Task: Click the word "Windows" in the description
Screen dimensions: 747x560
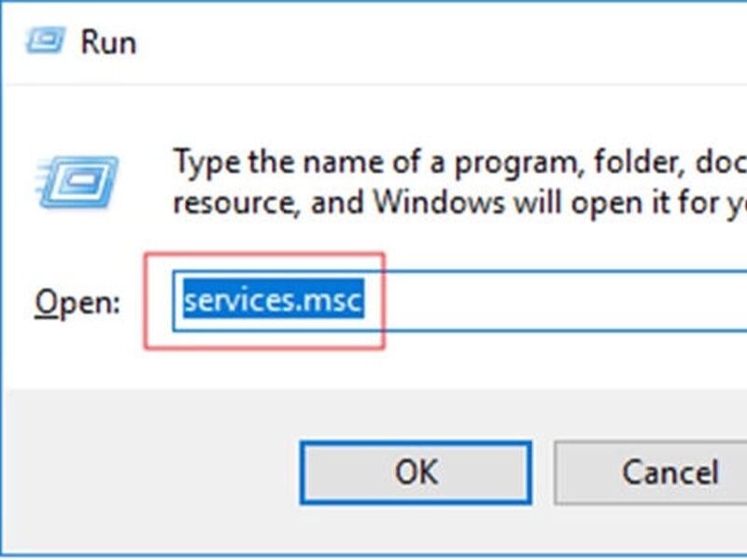Action: (438, 202)
